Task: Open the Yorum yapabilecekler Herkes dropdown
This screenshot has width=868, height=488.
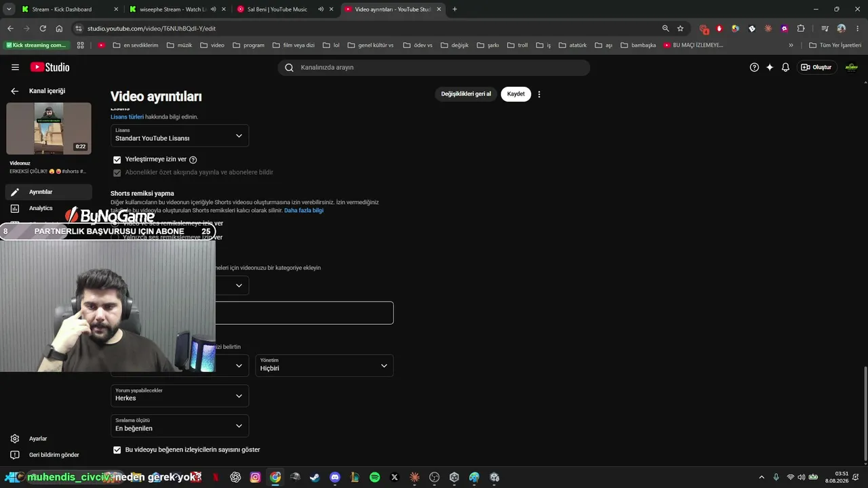Action: click(180, 395)
